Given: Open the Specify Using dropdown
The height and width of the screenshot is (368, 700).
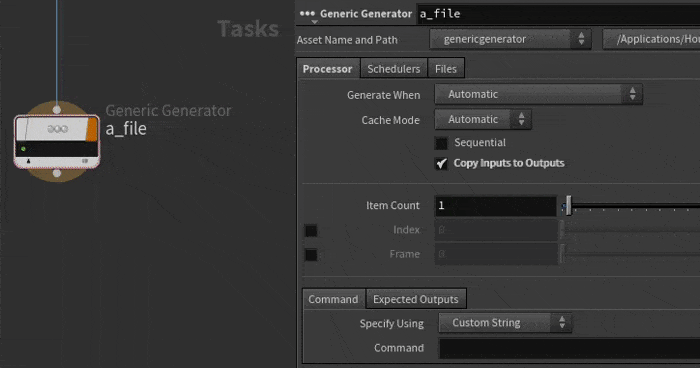Looking at the screenshot, I should pyautogui.click(x=505, y=322).
